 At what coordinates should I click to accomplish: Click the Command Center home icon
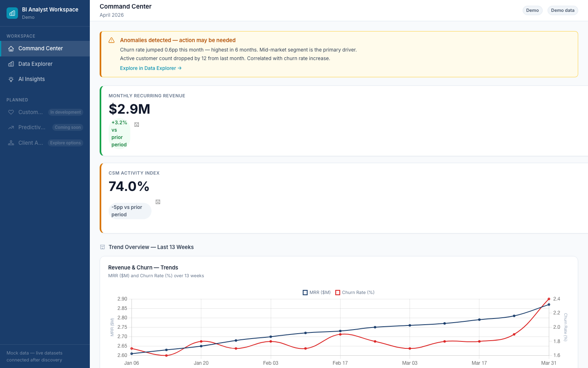tap(11, 49)
